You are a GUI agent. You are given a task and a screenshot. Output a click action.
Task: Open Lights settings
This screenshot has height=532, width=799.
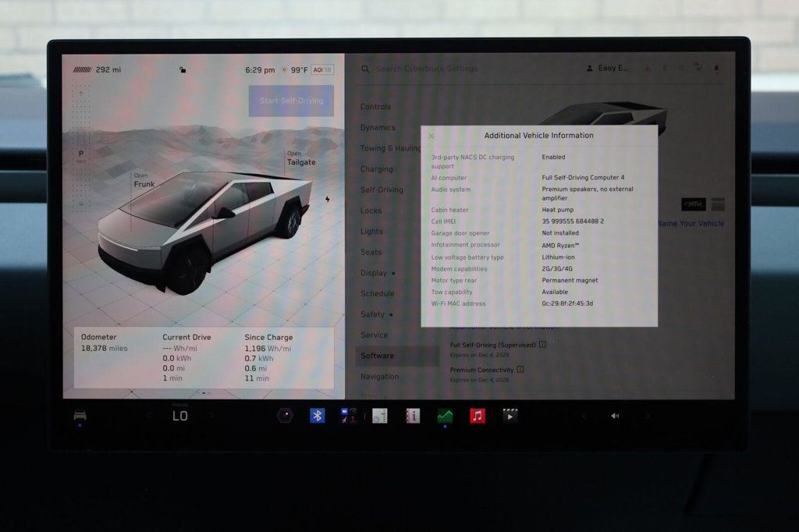(371, 232)
